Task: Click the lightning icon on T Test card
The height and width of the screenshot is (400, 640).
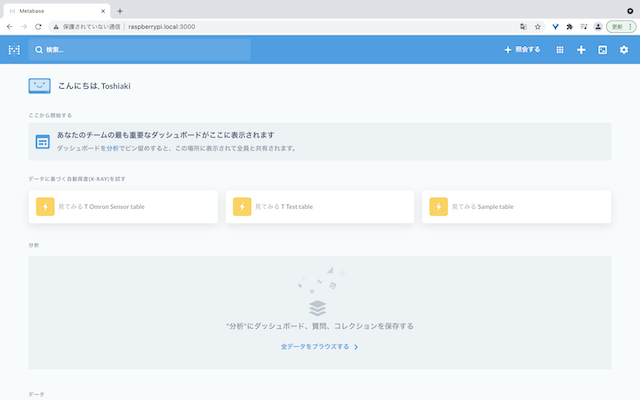Action: pos(242,207)
